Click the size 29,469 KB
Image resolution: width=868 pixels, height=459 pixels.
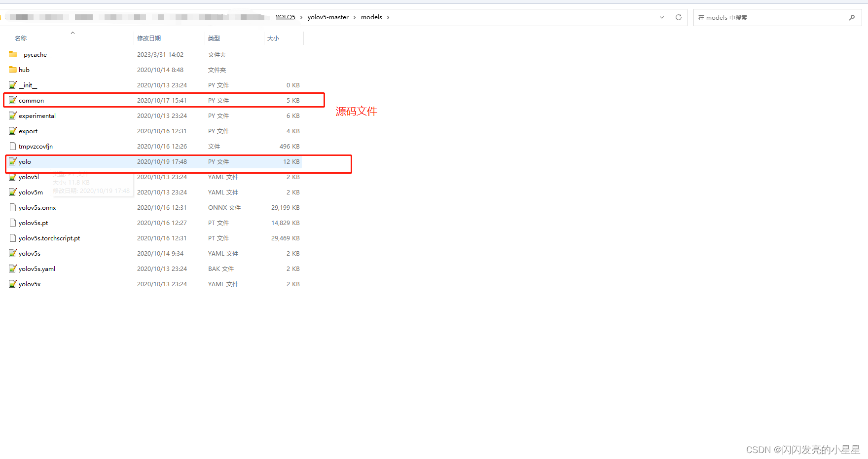tap(286, 238)
